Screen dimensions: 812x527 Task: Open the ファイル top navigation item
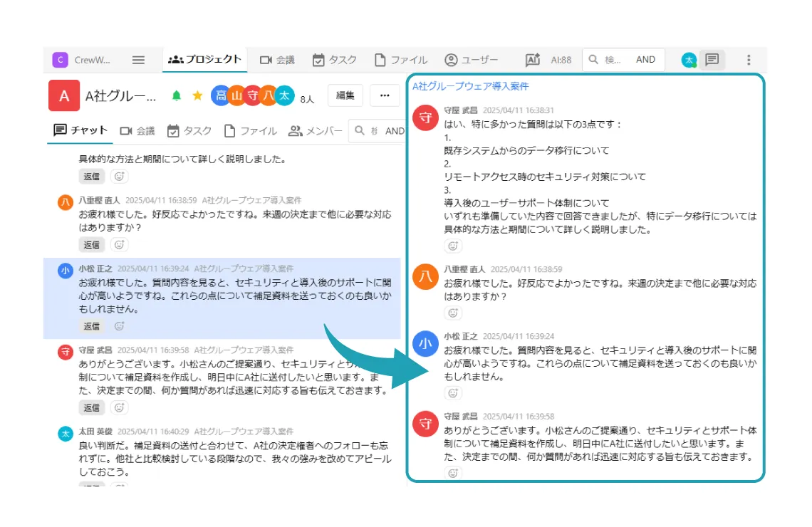click(401, 60)
